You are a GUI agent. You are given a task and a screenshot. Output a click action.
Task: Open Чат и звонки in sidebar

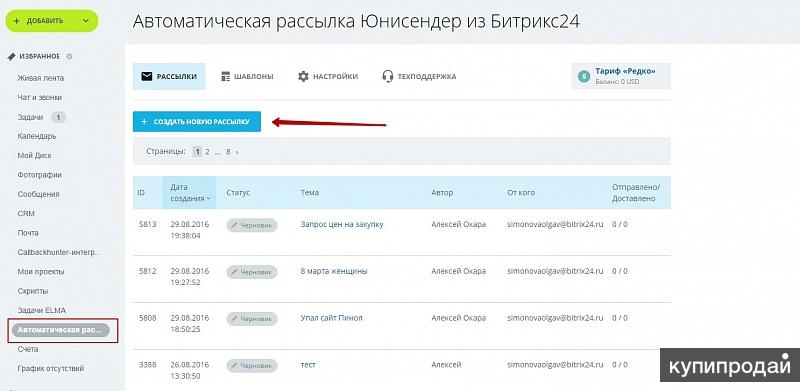pos(40,97)
